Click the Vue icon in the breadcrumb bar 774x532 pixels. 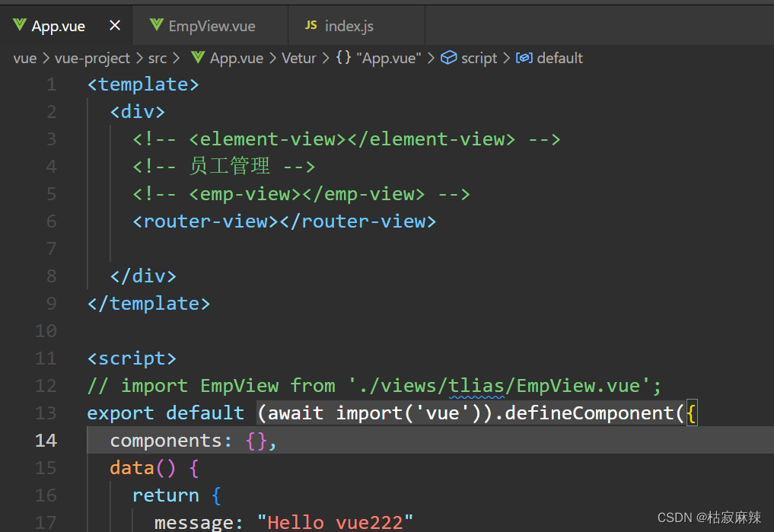point(196,58)
